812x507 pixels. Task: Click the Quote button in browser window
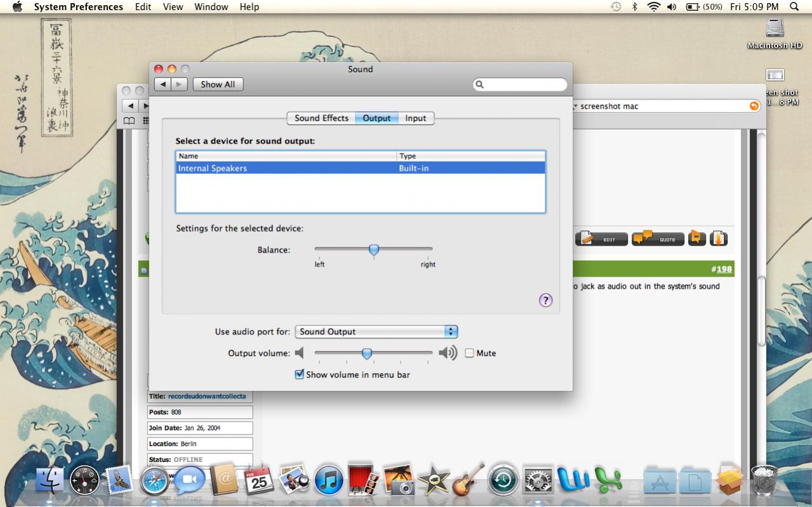[658, 239]
